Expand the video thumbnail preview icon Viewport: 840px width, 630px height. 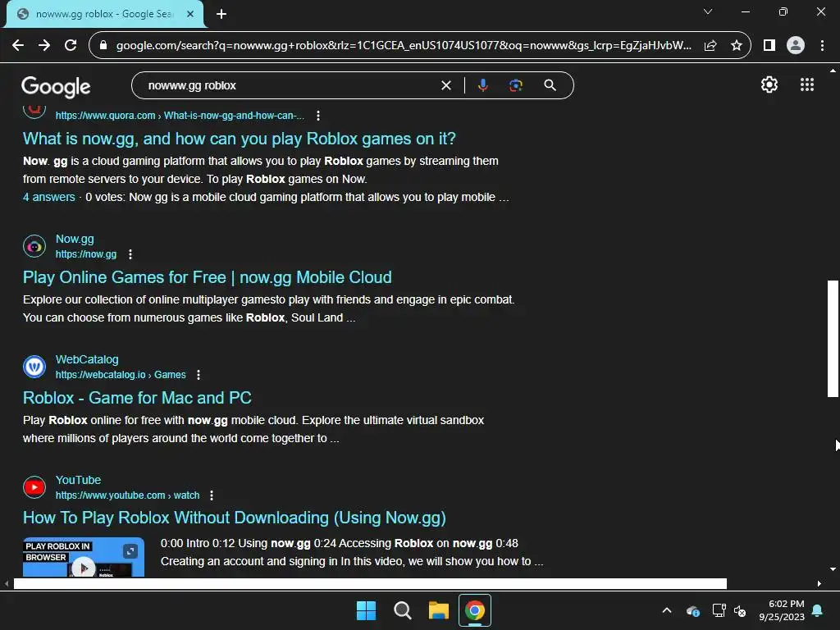(130, 551)
